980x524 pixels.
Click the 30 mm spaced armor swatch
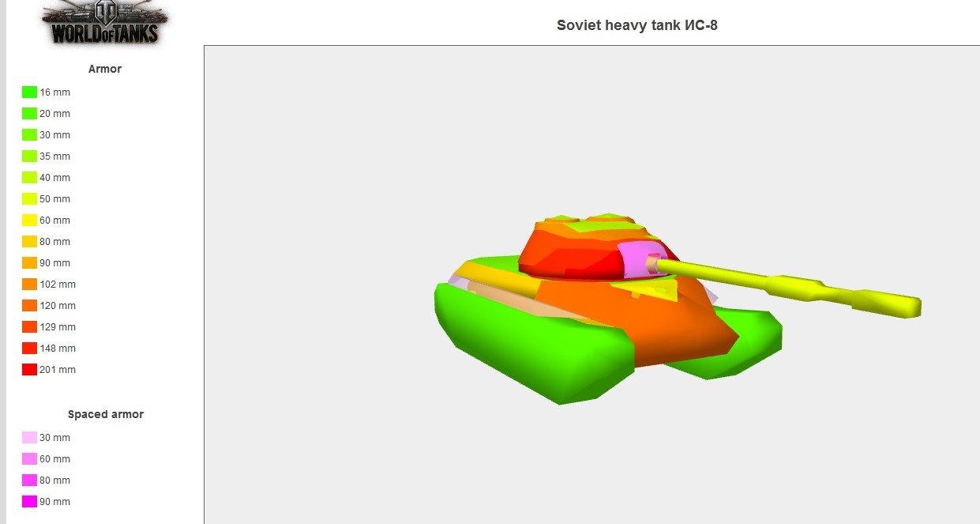point(29,438)
